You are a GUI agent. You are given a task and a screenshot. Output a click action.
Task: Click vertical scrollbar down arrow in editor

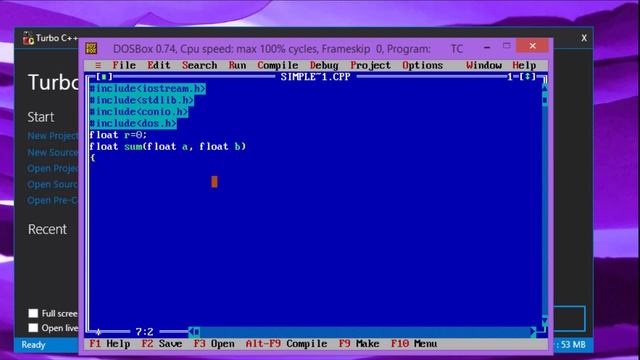pyautogui.click(x=545, y=320)
